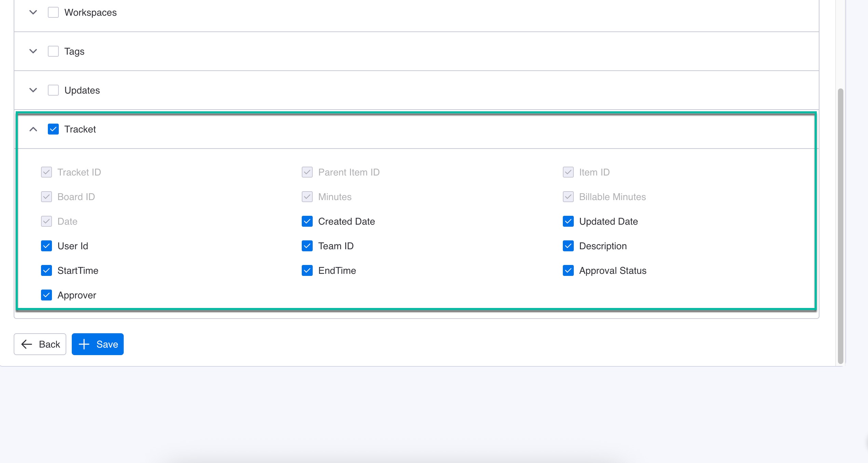The height and width of the screenshot is (463, 868).
Task: Deselect the EndTime checkbox
Action: coord(307,270)
